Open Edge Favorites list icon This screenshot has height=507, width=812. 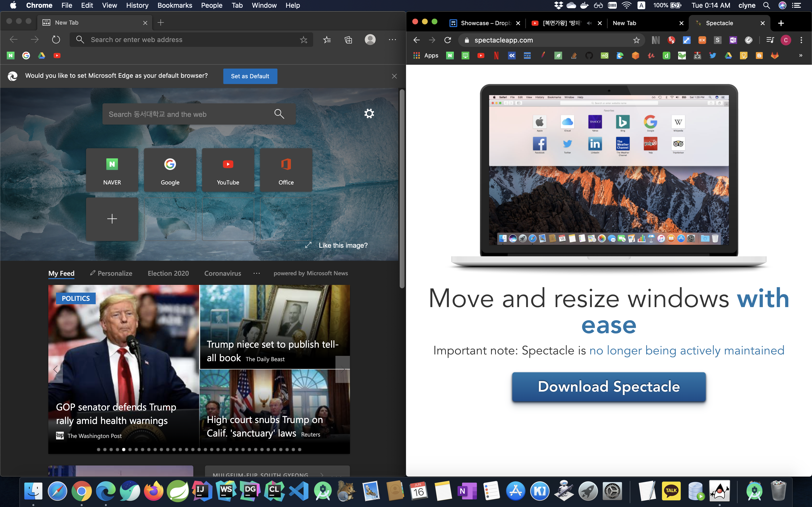(327, 40)
